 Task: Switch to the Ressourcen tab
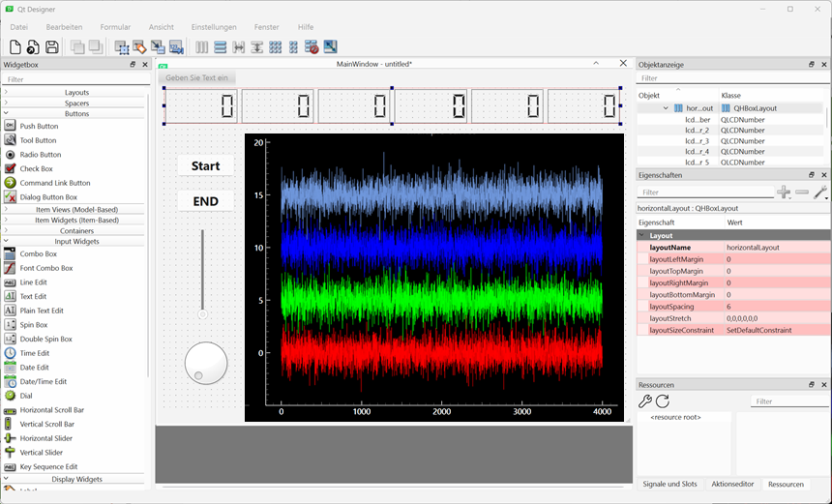786,484
